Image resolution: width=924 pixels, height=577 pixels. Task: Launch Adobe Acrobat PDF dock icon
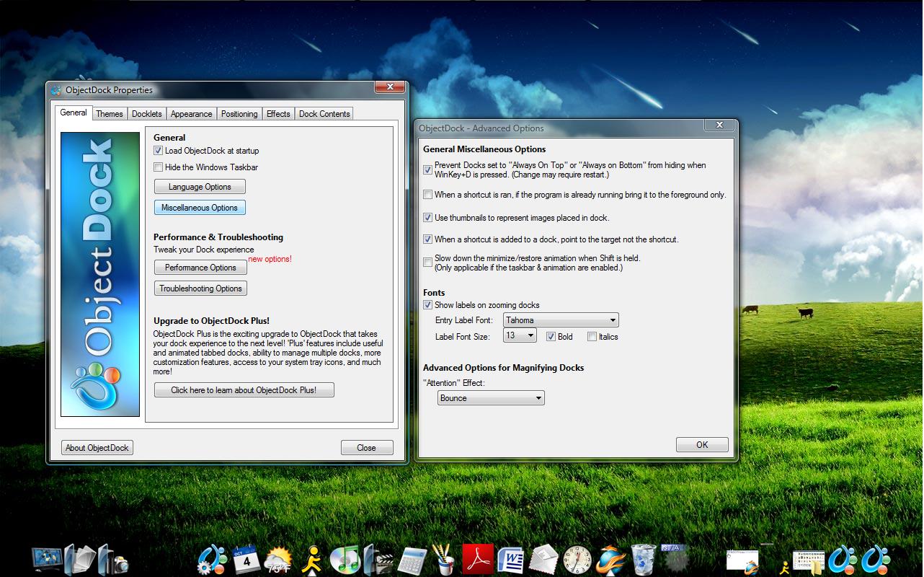478,559
